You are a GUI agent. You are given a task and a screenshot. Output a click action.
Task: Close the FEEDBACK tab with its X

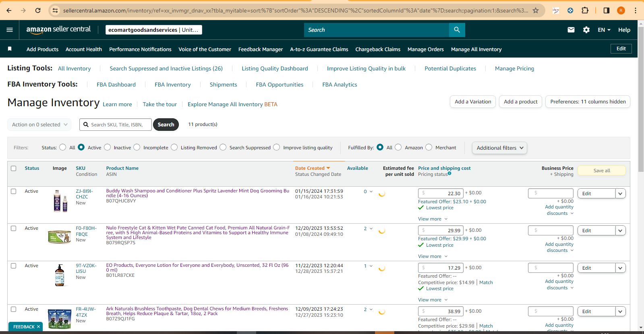click(38, 327)
